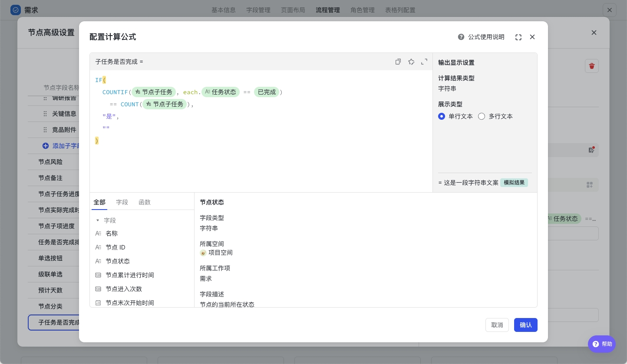Click 确认 to confirm formula
Image resolution: width=627 pixels, height=364 pixels.
click(526, 325)
